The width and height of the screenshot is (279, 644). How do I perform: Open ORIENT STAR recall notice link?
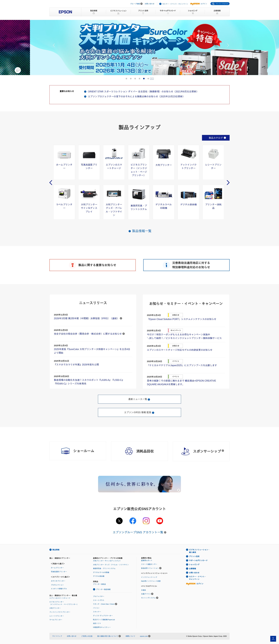[x=143, y=92]
